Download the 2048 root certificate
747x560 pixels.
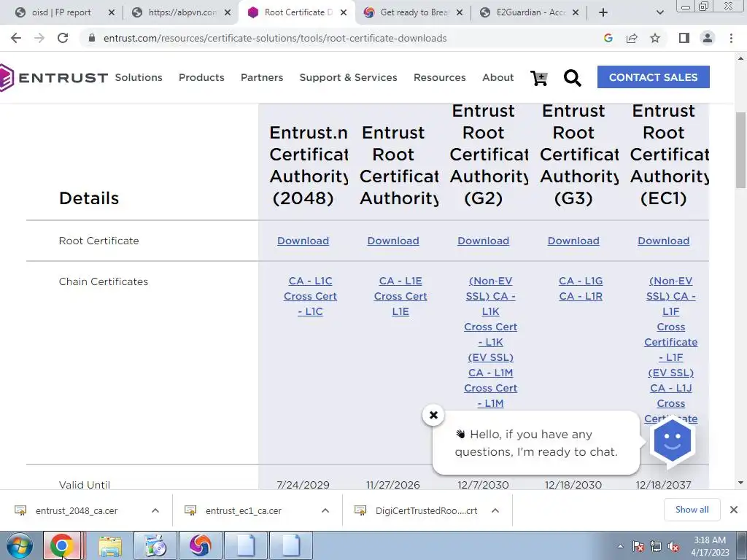(303, 241)
